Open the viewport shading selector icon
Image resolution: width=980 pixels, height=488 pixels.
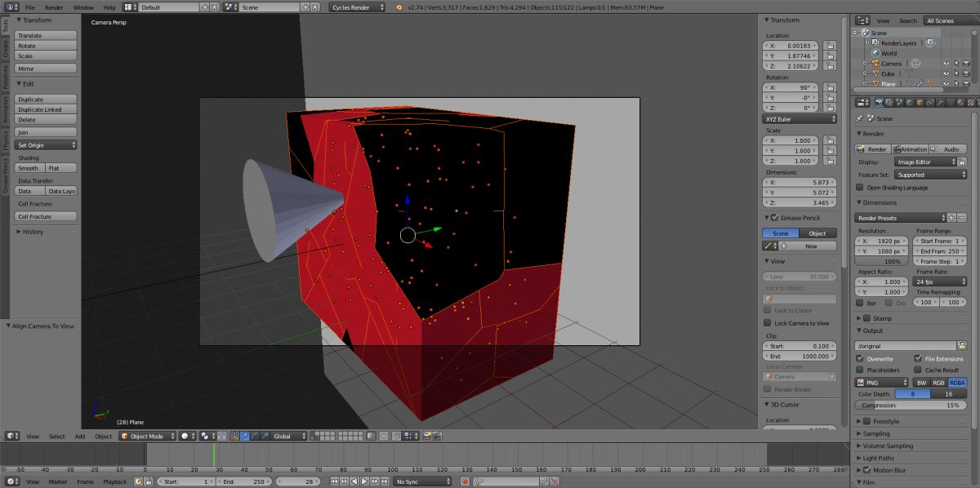[187, 436]
